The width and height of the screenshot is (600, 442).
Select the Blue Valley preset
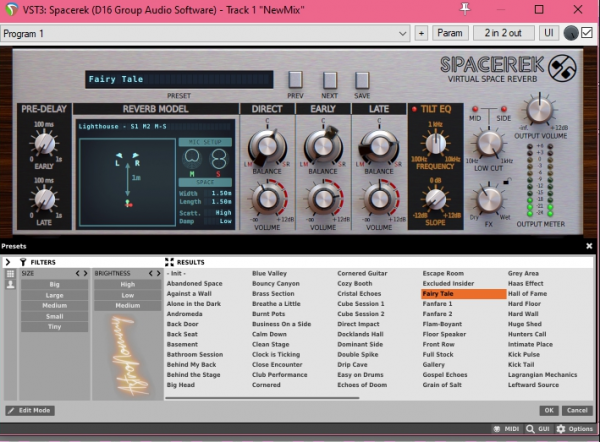click(x=269, y=273)
